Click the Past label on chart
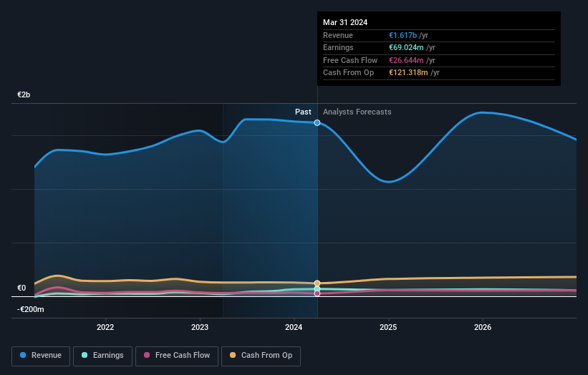 point(303,112)
